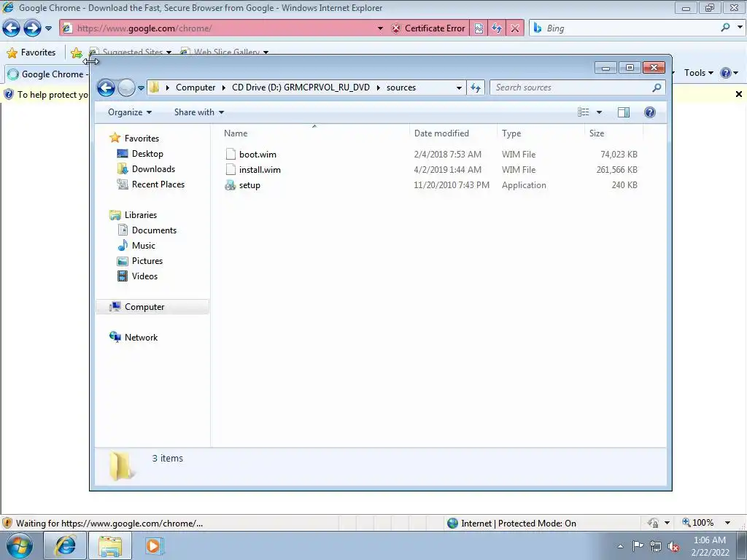Add page to Favorites bar icon
The height and width of the screenshot is (560, 747).
click(x=76, y=52)
